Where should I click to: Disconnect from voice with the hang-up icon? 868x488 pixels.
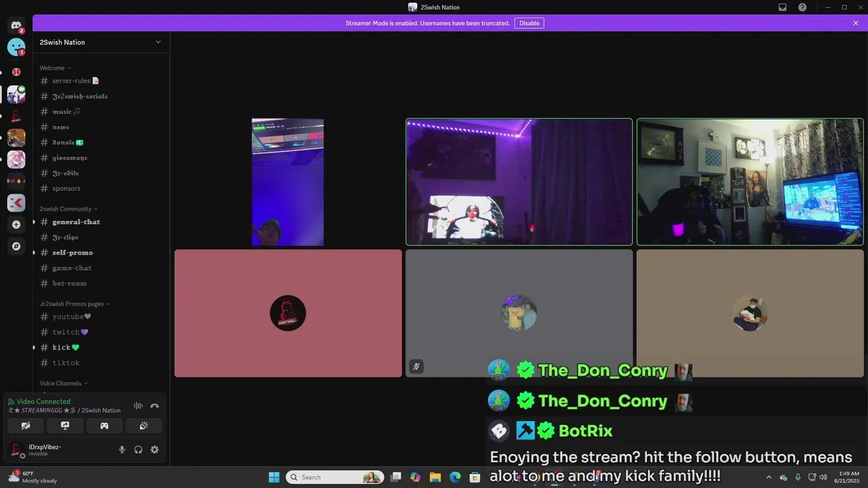click(155, 406)
